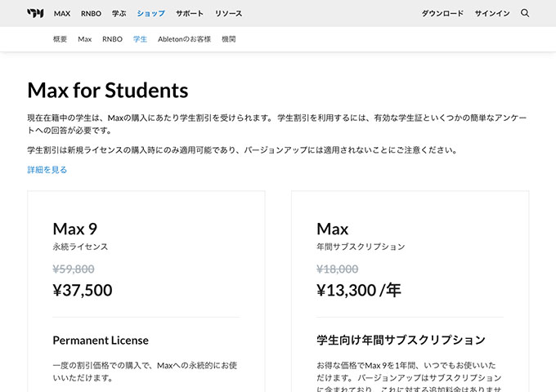Click the ¥13,300 /年 price

[x=359, y=290]
